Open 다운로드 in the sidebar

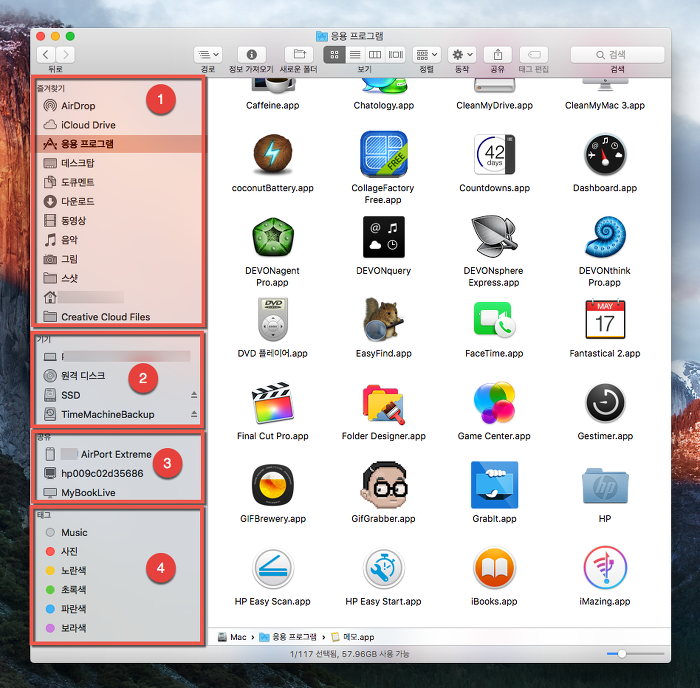[x=118, y=201]
